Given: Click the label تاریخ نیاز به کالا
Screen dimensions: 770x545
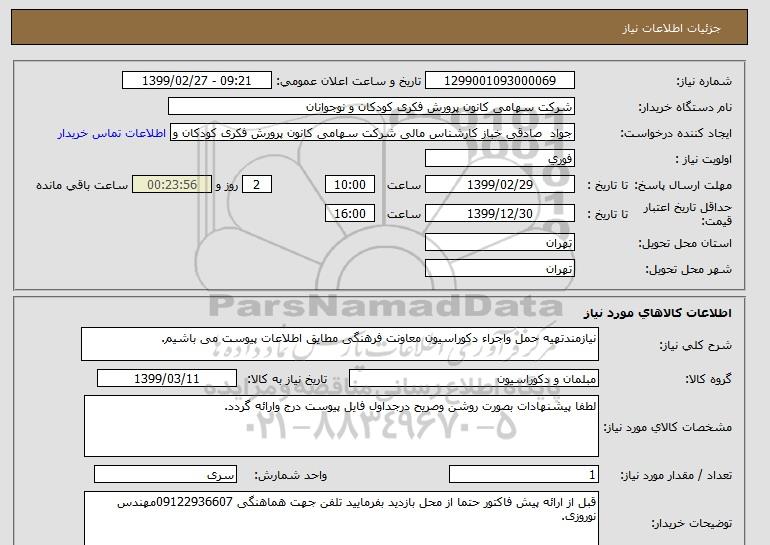Looking at the screenshot, I should click(x=287, y=379).
